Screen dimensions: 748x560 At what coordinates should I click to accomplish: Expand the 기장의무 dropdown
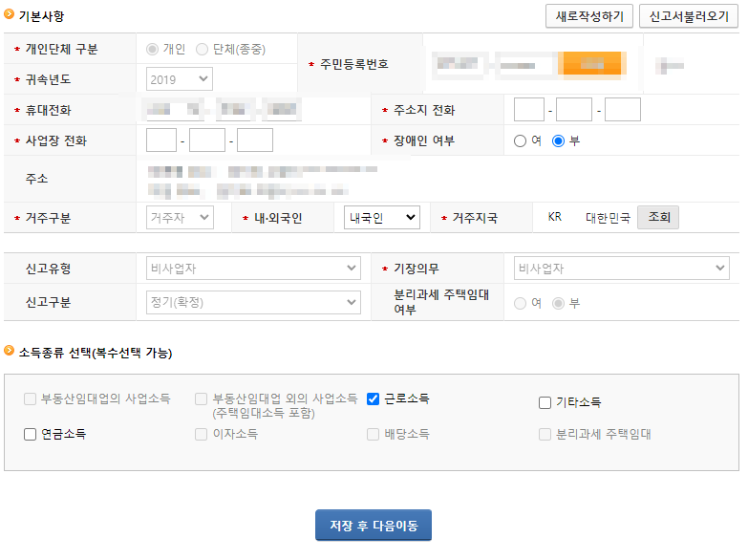tap(621, 269)
